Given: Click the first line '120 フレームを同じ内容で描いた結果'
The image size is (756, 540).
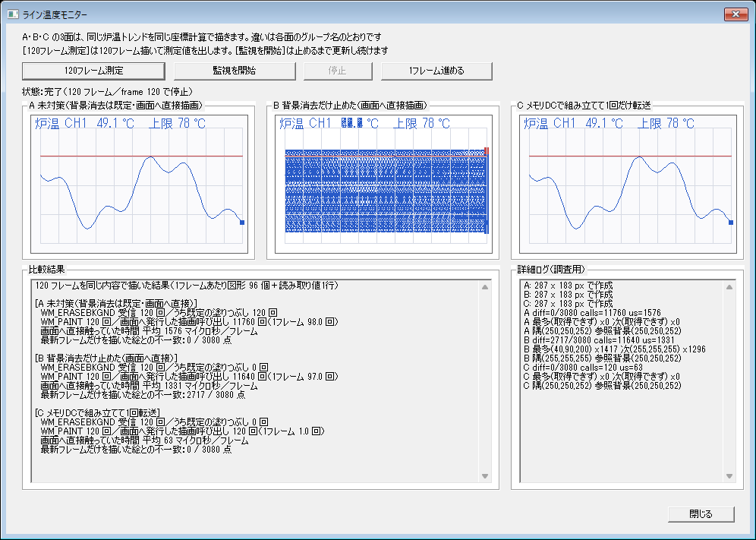Looking at the screenshot, I should (187, 286).
